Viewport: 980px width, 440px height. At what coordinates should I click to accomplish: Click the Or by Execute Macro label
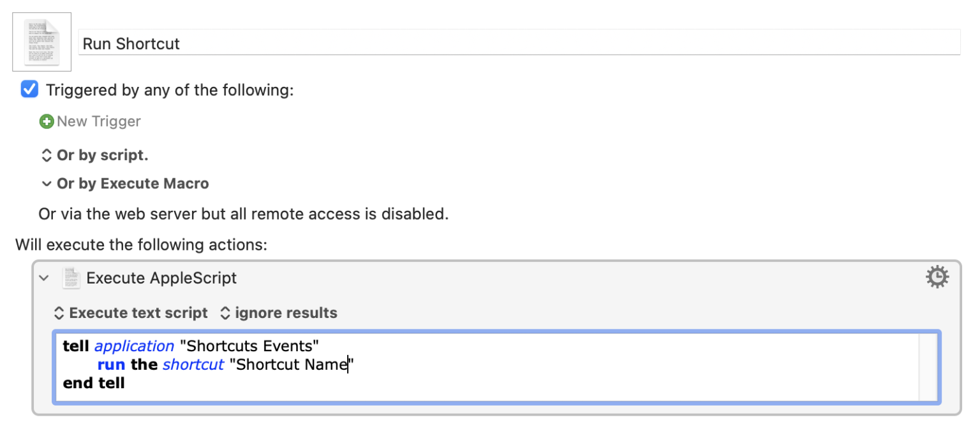[x=133, y=184]
